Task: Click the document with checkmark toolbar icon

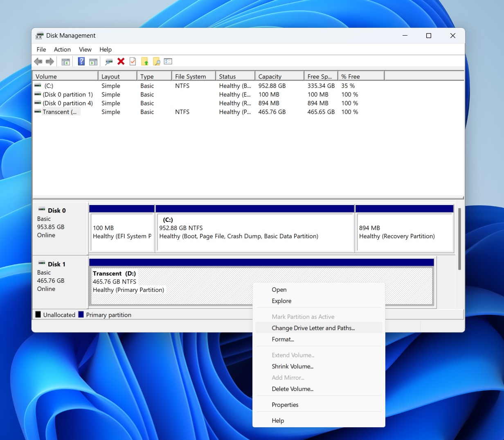Action: [133, 61]
